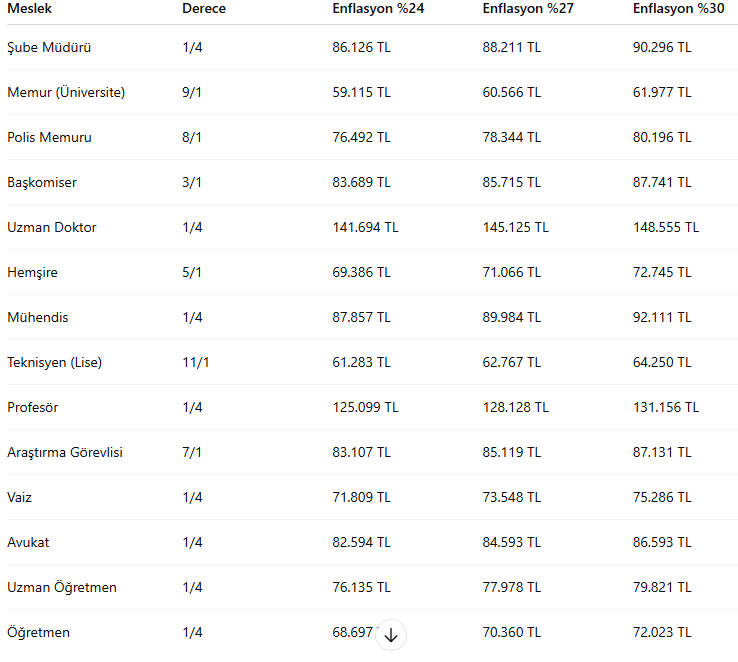Click Profesör's 131.156 TL value
Viewport: 738px width, 662px height.
point(666,407)
